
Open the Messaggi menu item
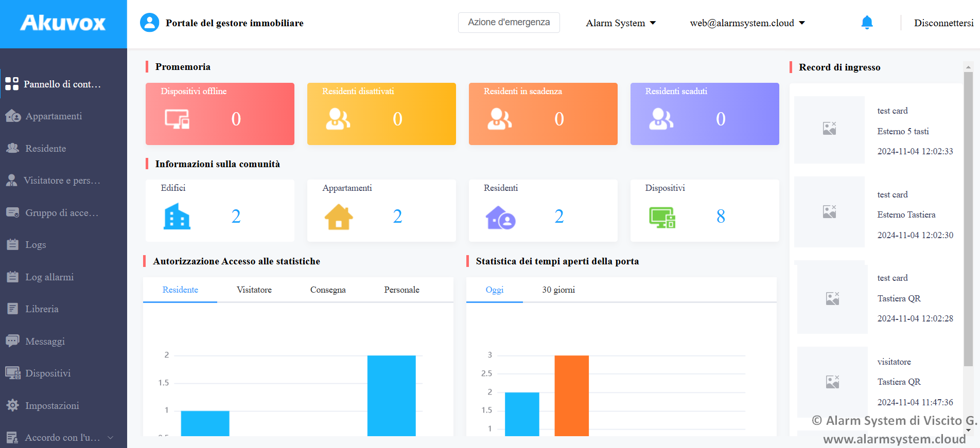tap(63, 341)
